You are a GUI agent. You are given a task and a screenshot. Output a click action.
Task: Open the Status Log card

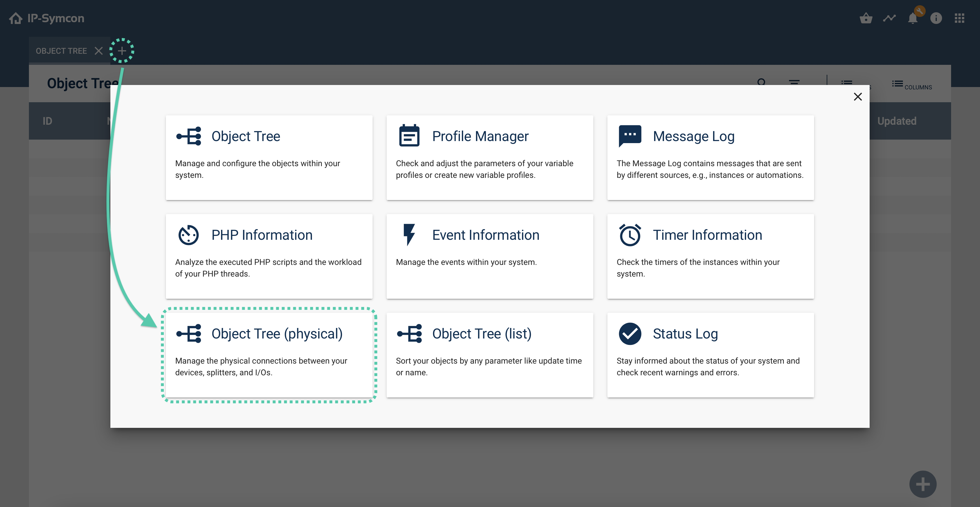pyautogui.click(x=710, y=355)
